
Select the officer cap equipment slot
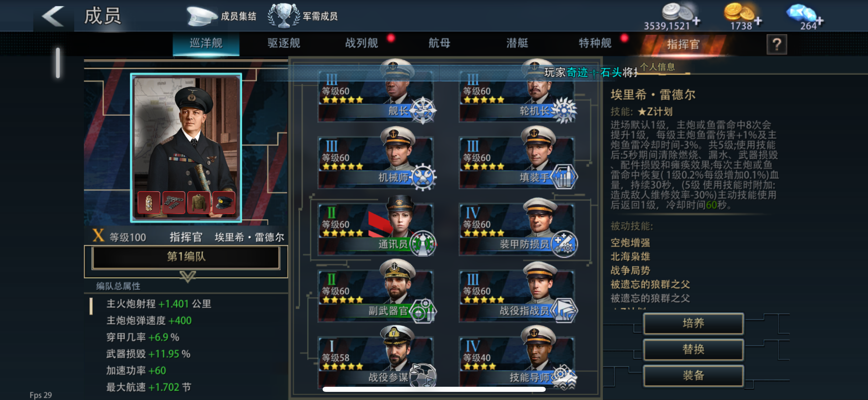coord(224,203)
